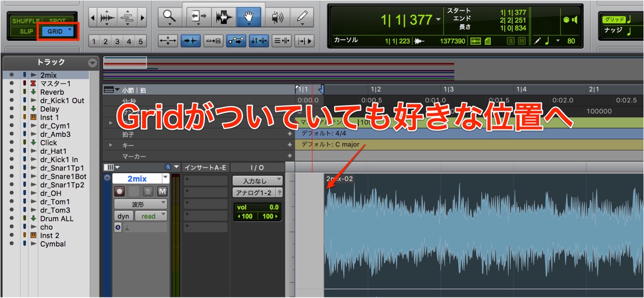
Task: Recall zoom preset 4
Action: coord(129,41)
